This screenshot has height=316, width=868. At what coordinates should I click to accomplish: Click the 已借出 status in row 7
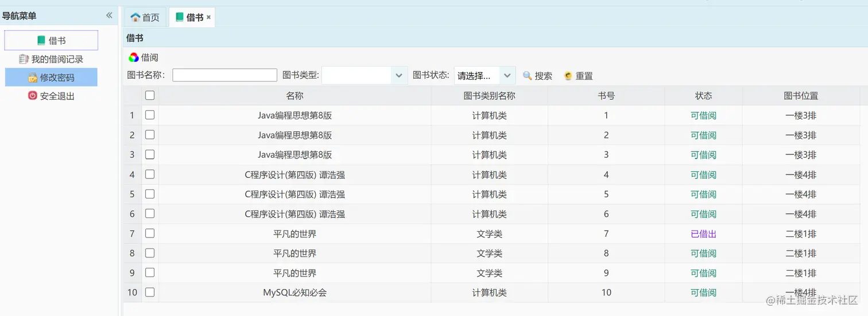click(704, 234)
